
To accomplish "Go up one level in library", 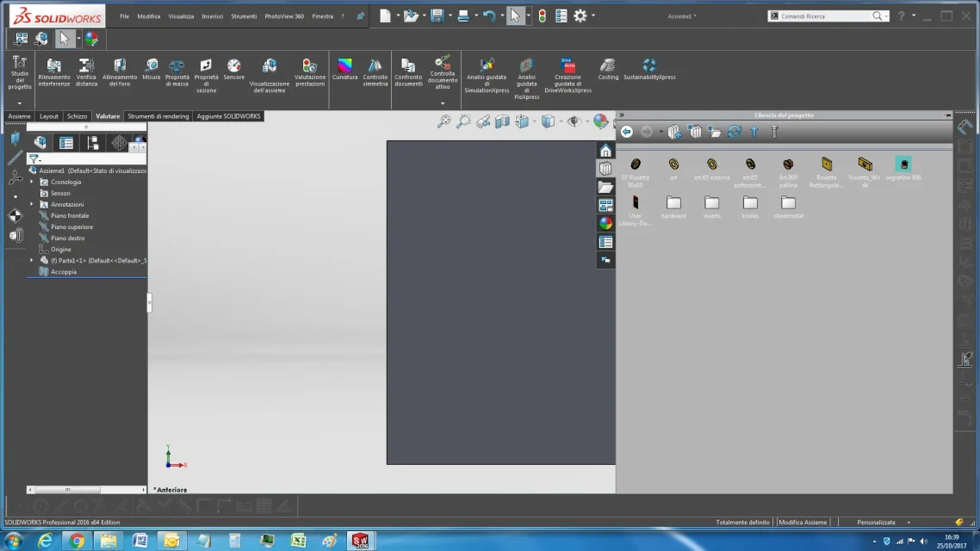I will point(754,132).
